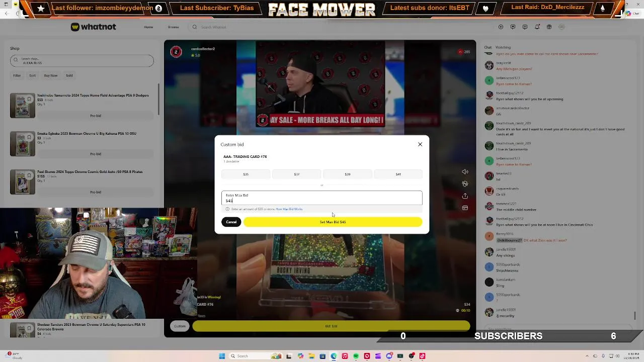Select the Sold shop filter
This screenshot has width=644, height=362.
[x=69, y=75]
